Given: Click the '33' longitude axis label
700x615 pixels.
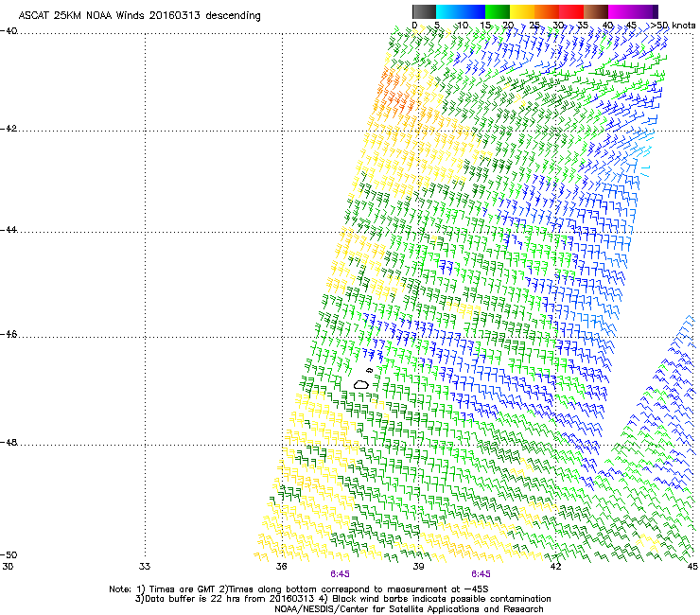Looking at the screenshot, I should [x=145, y=567].
